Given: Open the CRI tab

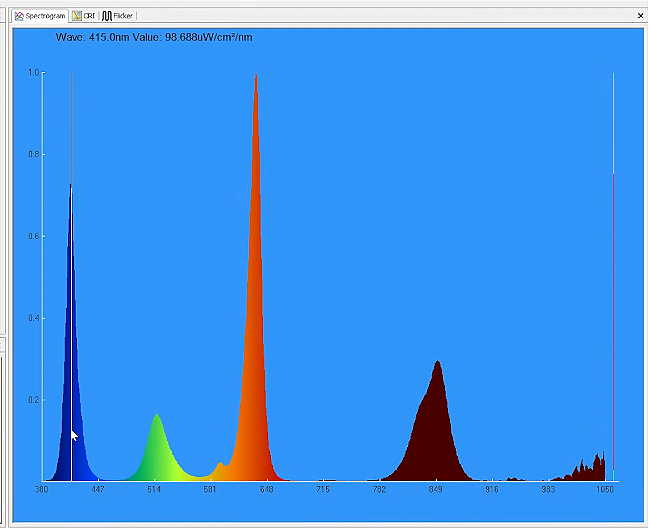Looking at the screenshot, I should (84, 16).
